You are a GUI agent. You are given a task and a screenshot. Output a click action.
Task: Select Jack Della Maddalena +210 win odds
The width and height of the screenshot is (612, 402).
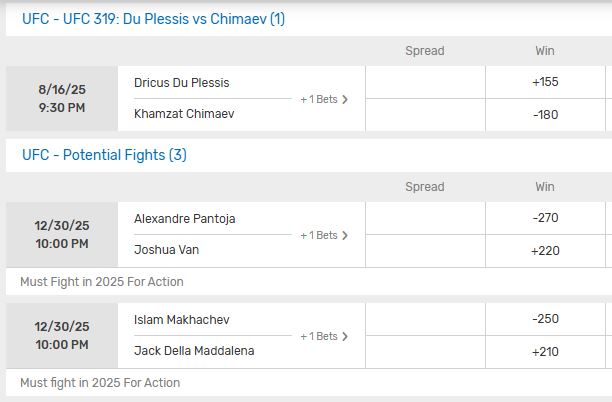(545, 352)
